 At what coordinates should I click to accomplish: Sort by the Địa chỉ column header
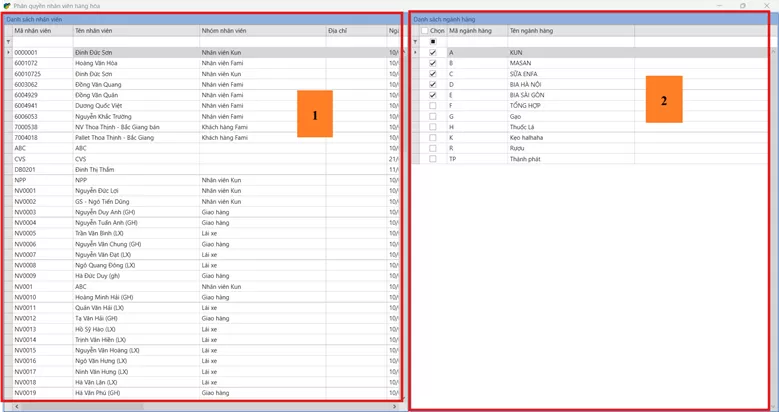click(x=356, y=31)
